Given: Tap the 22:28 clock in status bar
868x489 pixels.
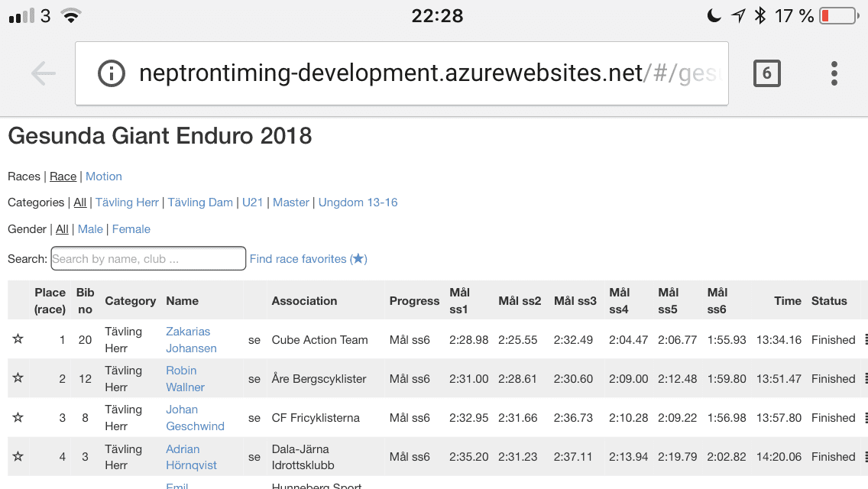Looking at the screenshot, I should (437, 15).
